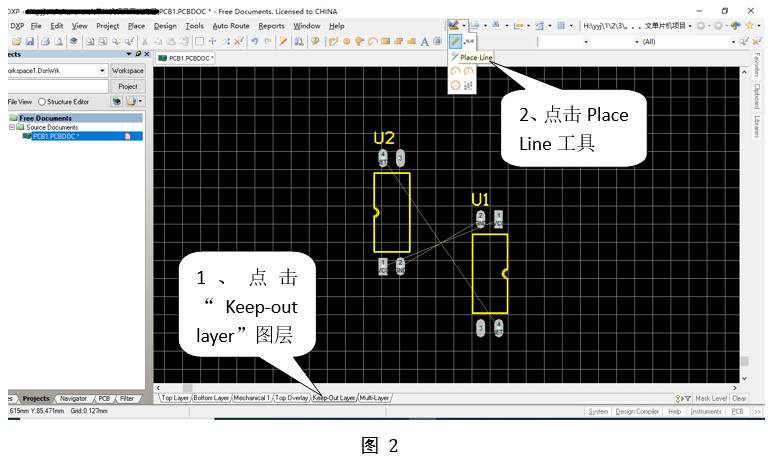Image resolution: width=772 pixels, height=468 pixels.
Task: Click the System status bar button
Action: click(598, 411)
